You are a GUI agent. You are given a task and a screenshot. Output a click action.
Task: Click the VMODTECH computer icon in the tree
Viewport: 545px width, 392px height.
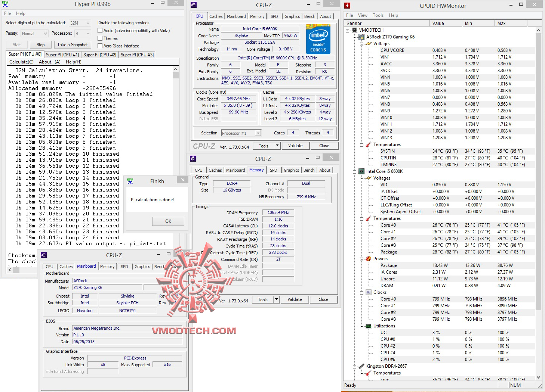354,30
